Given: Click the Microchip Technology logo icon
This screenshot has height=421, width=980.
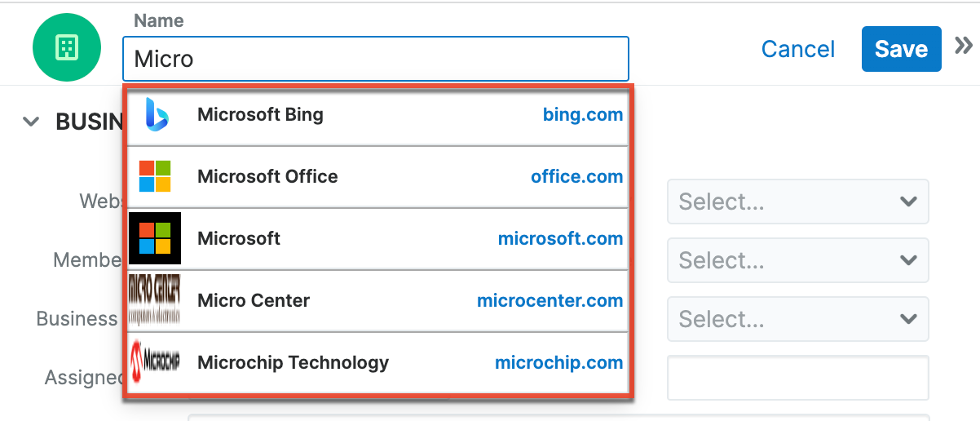Looking at the screenshot, I should click(155, 362).
